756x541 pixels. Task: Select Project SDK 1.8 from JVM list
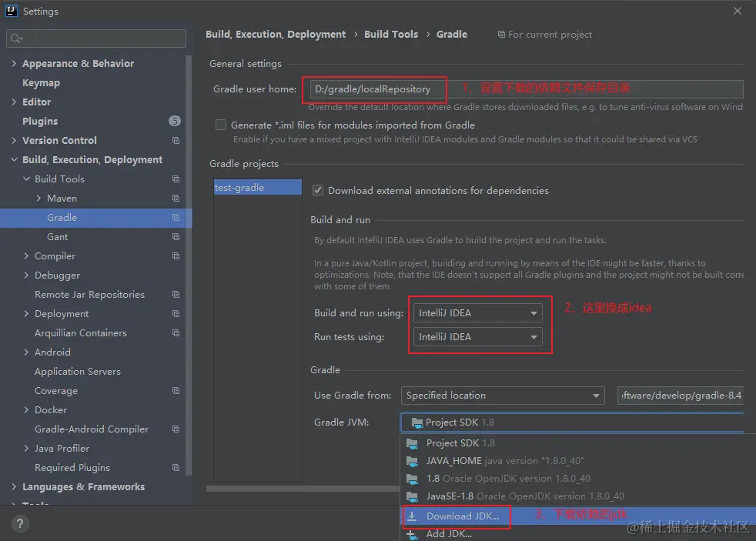[x=578, y=443]
